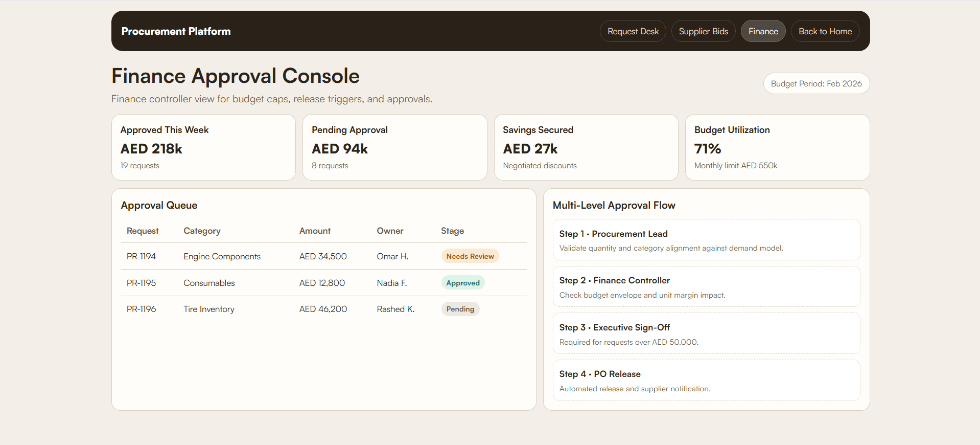This screenshot has width=980, height=445.
Task: Click owner Omar H.
Action: tap(392, 256)
